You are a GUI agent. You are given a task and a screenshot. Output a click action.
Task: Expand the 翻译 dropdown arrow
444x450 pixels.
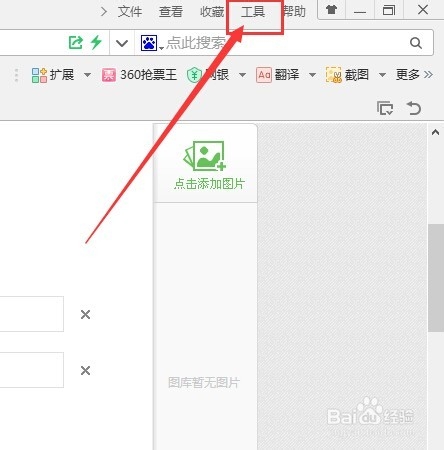[312, 75]
